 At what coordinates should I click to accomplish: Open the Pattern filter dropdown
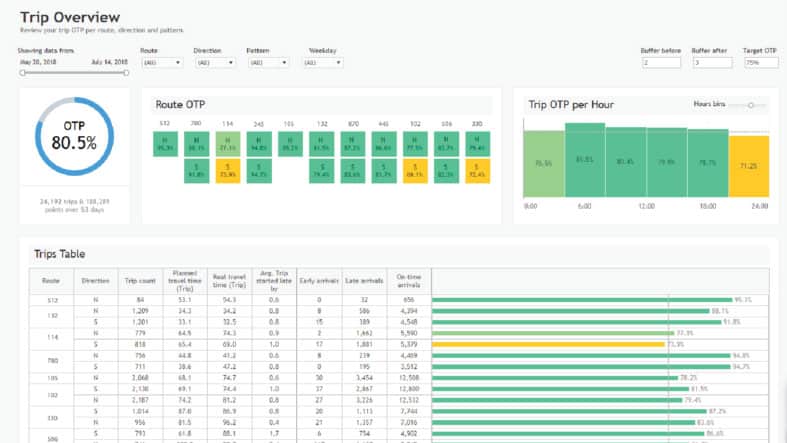(268, 63)
